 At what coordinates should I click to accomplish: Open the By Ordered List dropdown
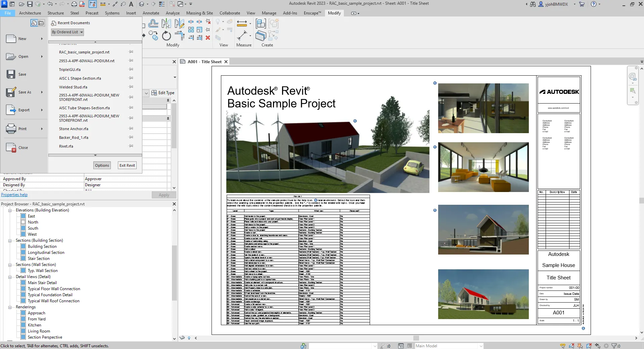pyautogui.click(x=67, y=32)
